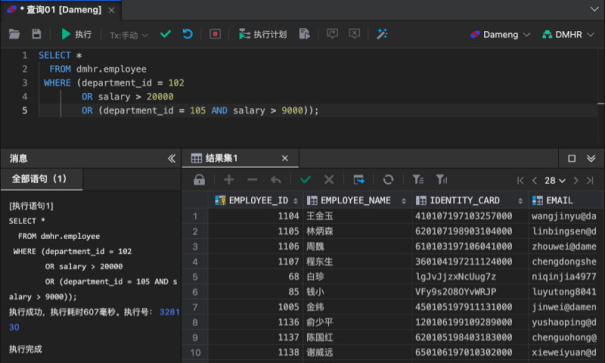The image size is (605, 363).
Task: Click the employee name cell 林炳森
Action: point(358,231)
